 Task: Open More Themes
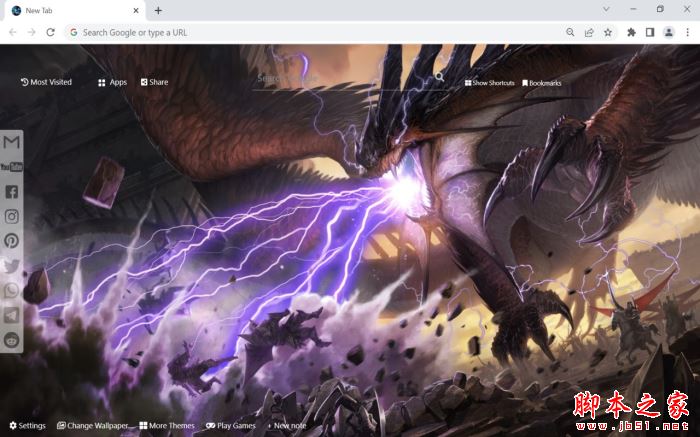point(167,425)
